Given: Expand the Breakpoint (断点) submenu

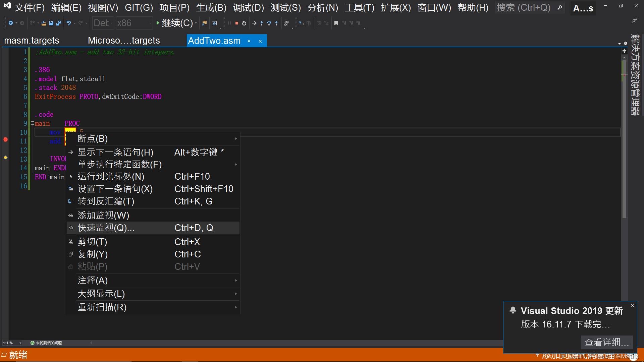Looking at the screenshot, I should tap(153, 139).
